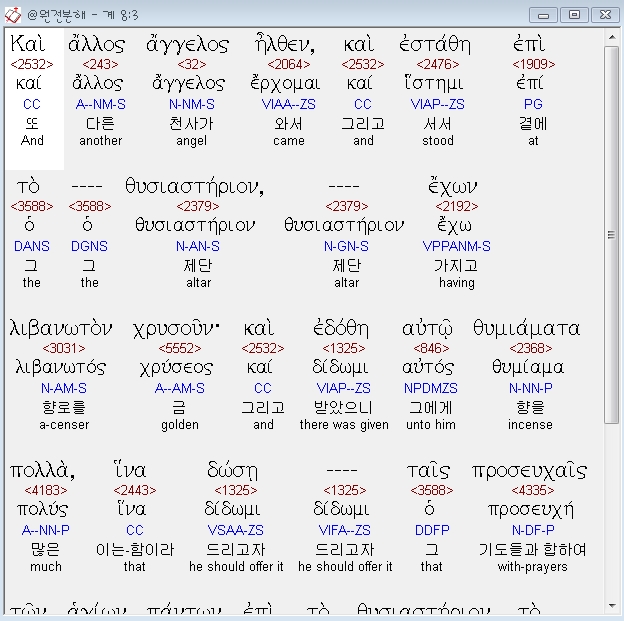This screenshot has width=624, height=621.
Task: Click parsing code VPPANM-S
Action: click(457, 246)
